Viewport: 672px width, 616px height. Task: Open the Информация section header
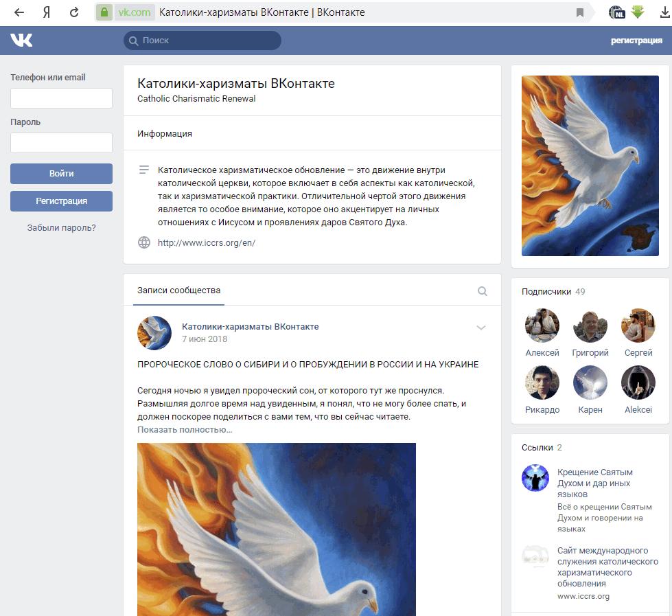(x=165, y=134)
